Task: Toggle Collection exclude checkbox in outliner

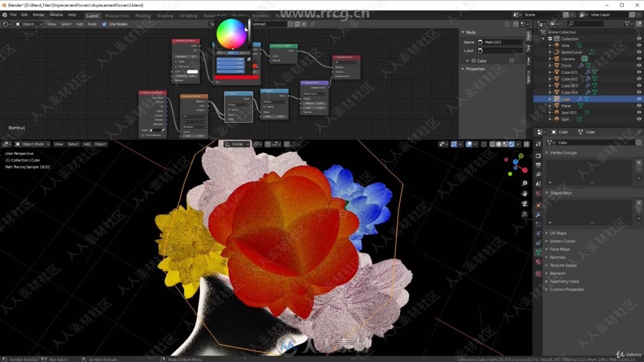Action: pyautogui.click(x=550, y=39)
